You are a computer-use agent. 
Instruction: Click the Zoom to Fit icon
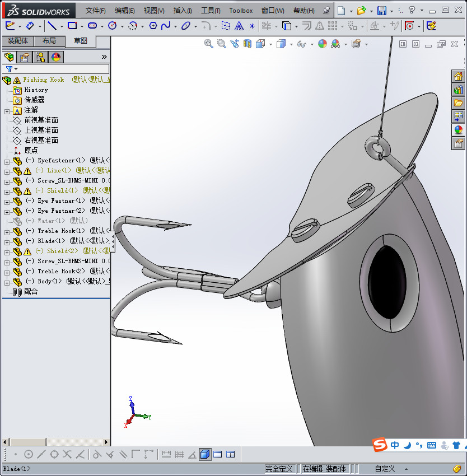pos(209,44)
